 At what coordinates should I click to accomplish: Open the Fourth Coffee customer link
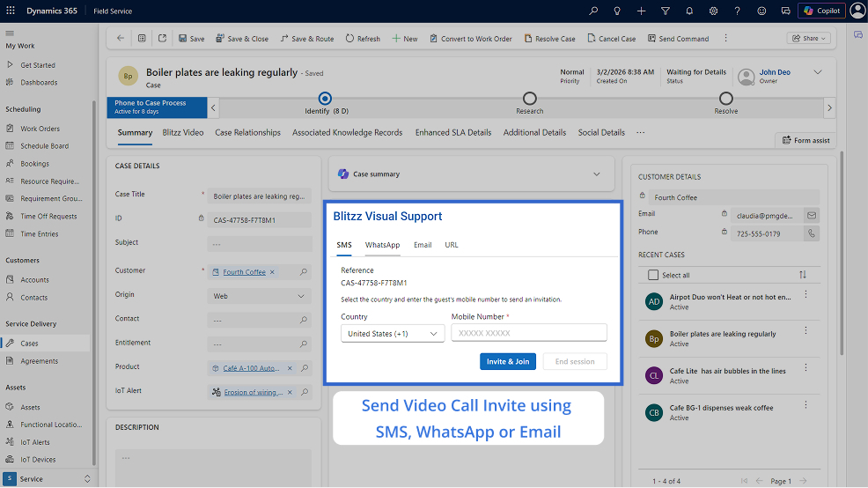(244, 272)
